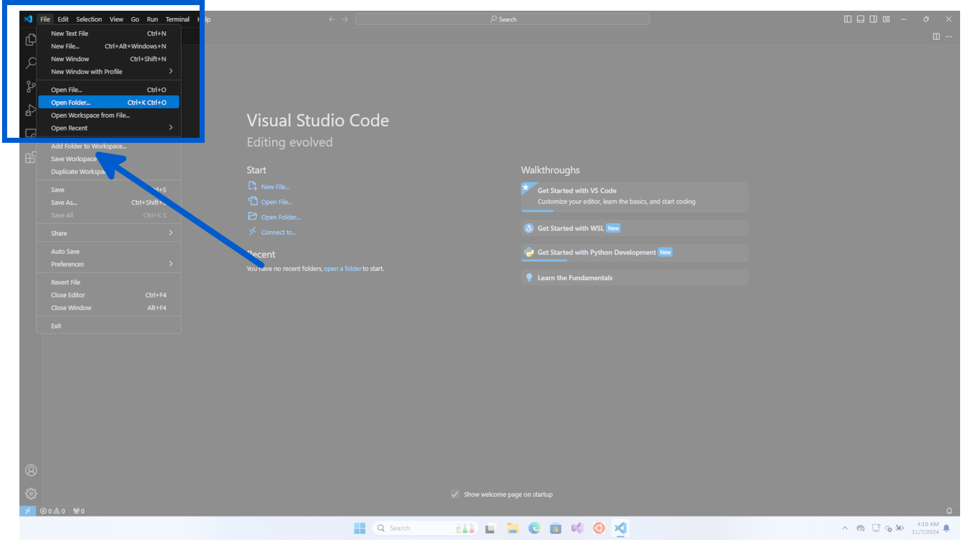Select the Source Control icon
This screenshot has width=980, height=551.
[30, 86]
